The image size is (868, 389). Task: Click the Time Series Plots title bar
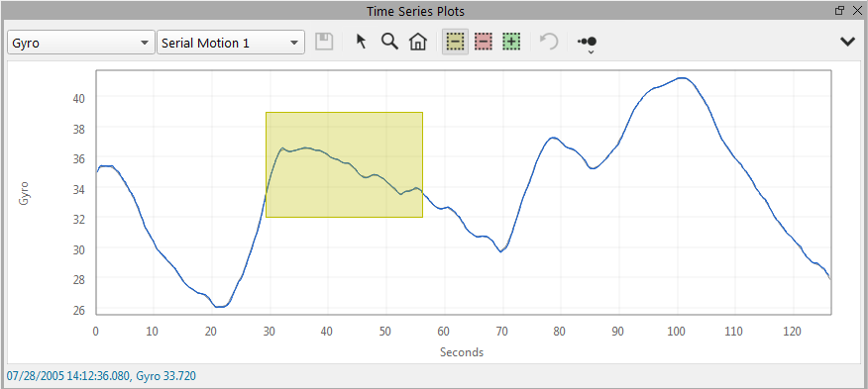tap(415, 11)
